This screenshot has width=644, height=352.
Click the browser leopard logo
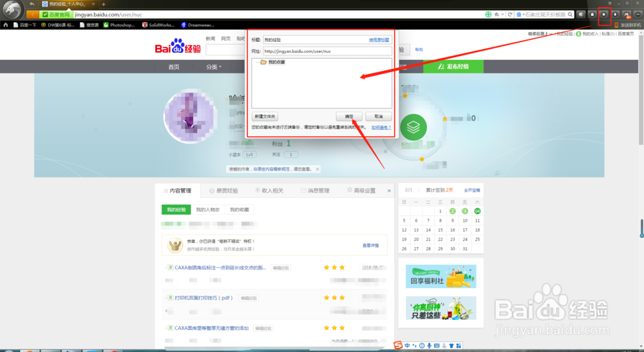coord(12,10)
